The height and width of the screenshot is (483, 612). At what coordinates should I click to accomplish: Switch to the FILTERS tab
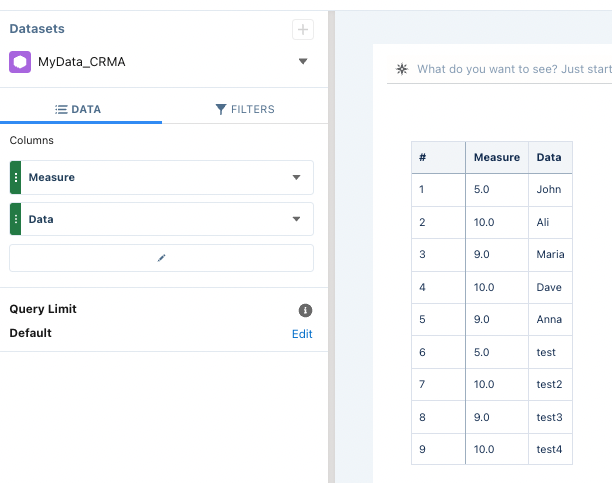[x=245, y=109]
